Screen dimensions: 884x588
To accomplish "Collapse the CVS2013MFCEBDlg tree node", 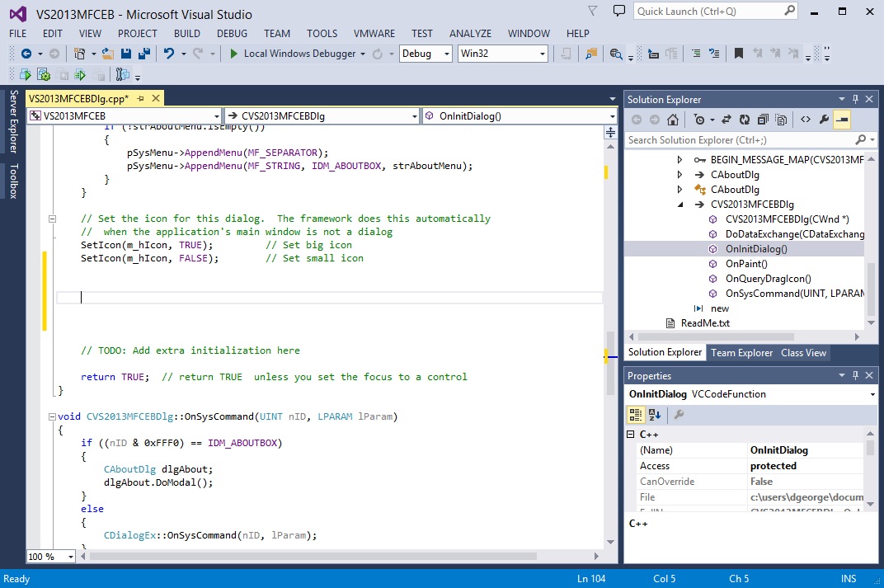I will point(680,205).
